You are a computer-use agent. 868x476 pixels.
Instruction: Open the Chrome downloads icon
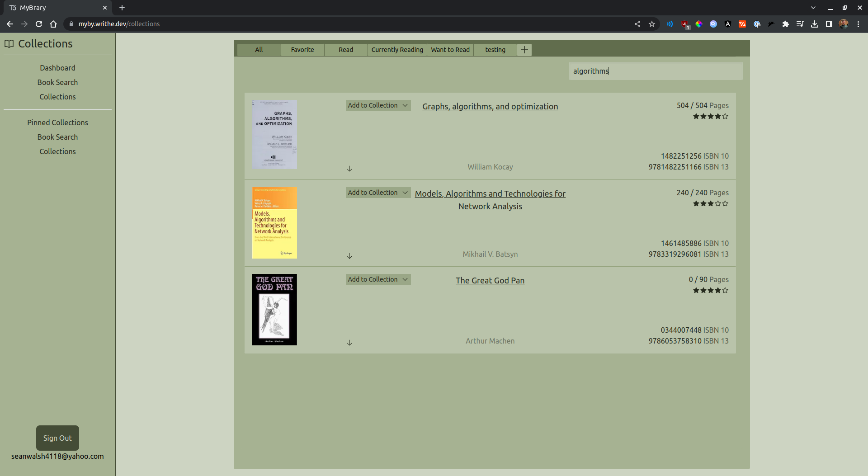pyautogui.click(x=814, y=24)
